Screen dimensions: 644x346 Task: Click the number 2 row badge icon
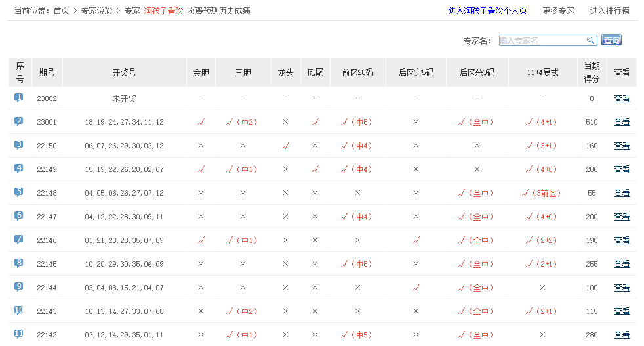(x=19, y=121)
